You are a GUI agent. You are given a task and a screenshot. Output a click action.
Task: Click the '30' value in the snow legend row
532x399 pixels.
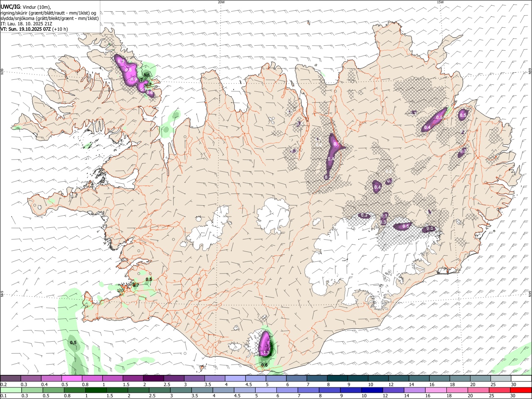coord(514,384)
